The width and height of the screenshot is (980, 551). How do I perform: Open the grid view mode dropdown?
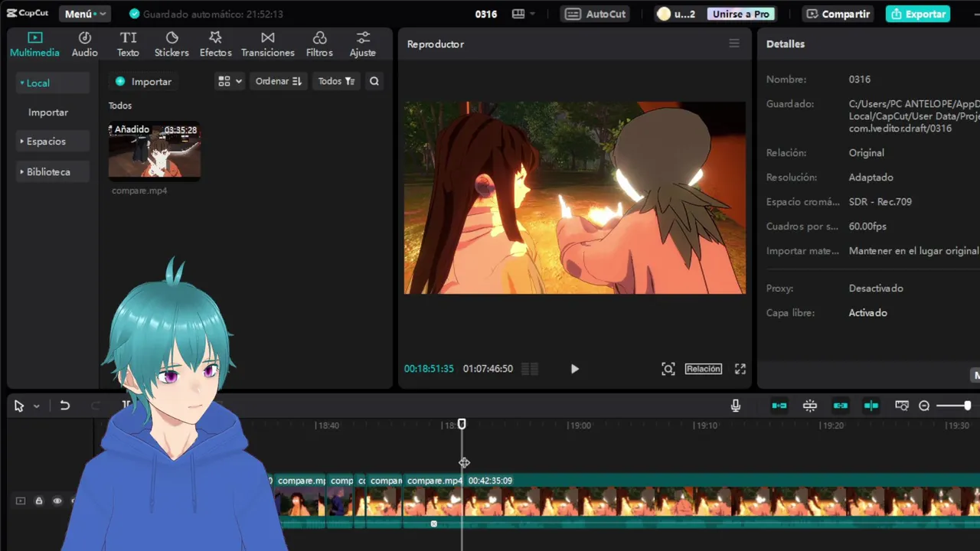[230, 81]
